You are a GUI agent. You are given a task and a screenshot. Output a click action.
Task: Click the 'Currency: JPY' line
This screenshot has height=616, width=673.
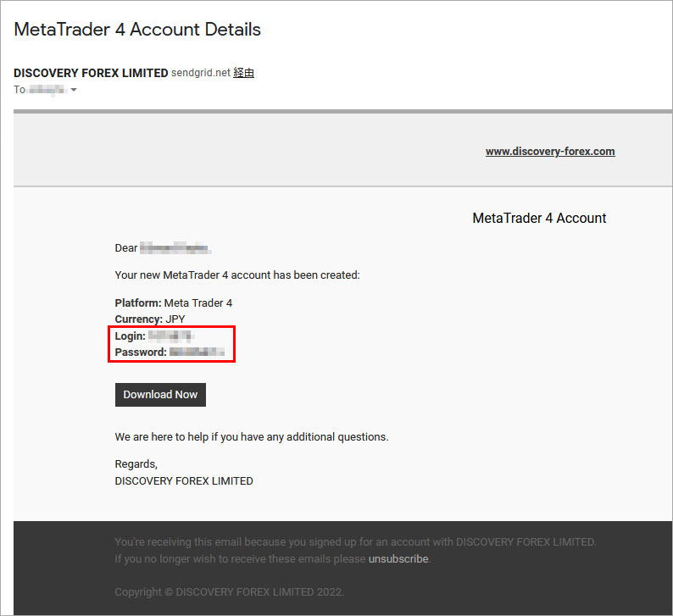point(150,319)
